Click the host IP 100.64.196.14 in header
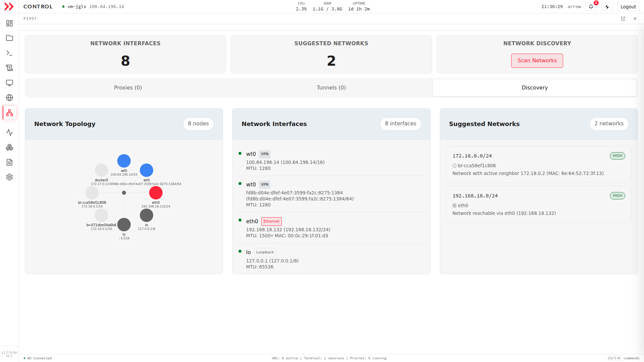The width and height of the screenshot is (644, 362). (107, 7)
